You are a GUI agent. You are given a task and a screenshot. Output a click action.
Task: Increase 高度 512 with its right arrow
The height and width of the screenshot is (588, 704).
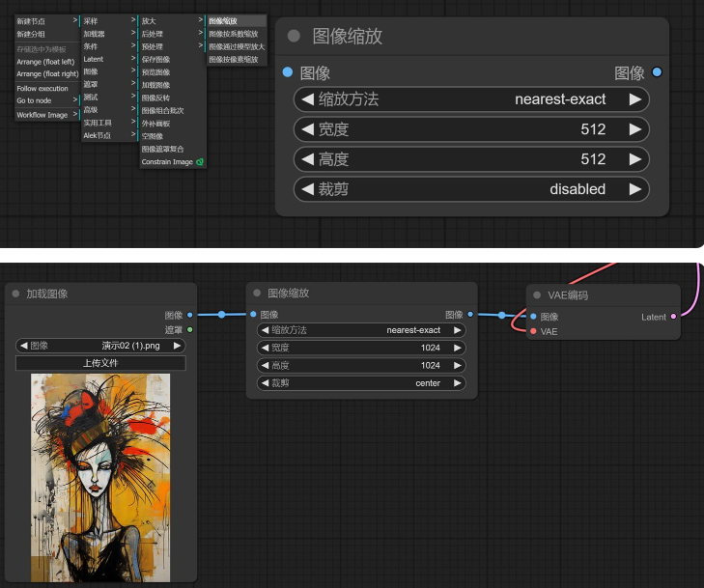coord(634,159)
